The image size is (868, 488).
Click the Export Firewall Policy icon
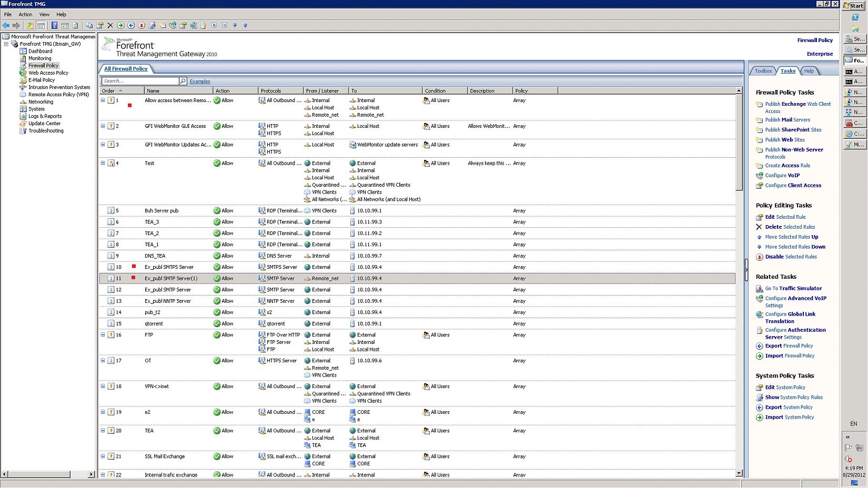pyautogui.click(x=759, y=346)
